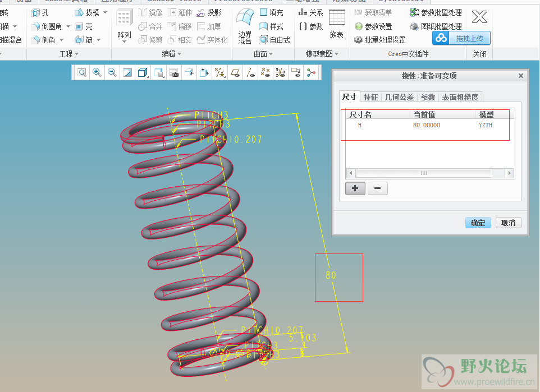The height and width of the screenshot is (392, 540).
Task: Toggle datum point display
Action: tap(266, 72)
